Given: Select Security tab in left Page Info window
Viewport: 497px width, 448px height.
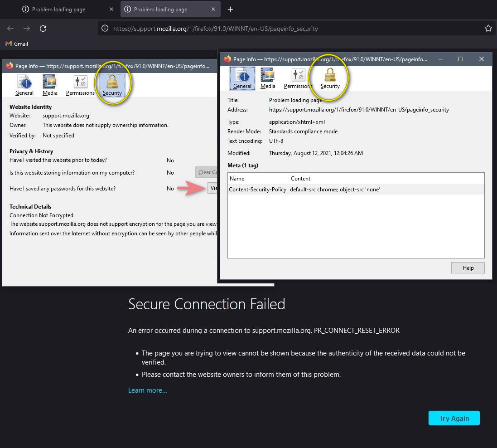Looking at the screenshot, I should (x=112, y=85).
